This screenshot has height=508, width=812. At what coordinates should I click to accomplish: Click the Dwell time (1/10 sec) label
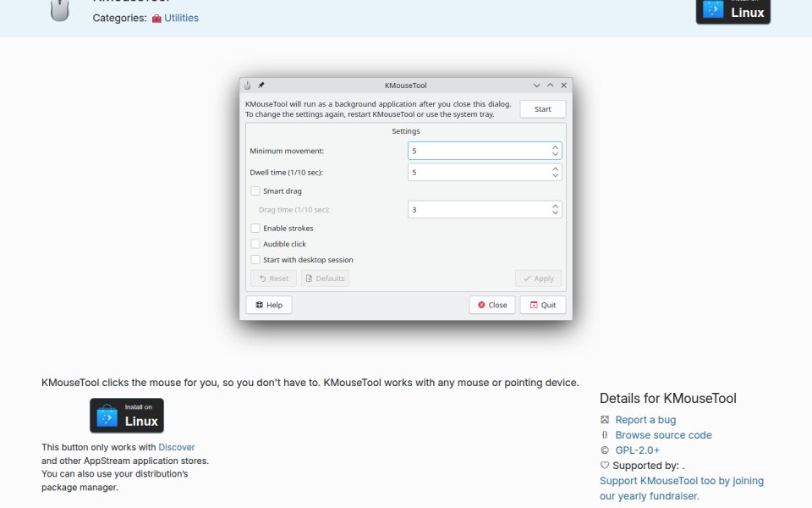click(x=286, y=172)
